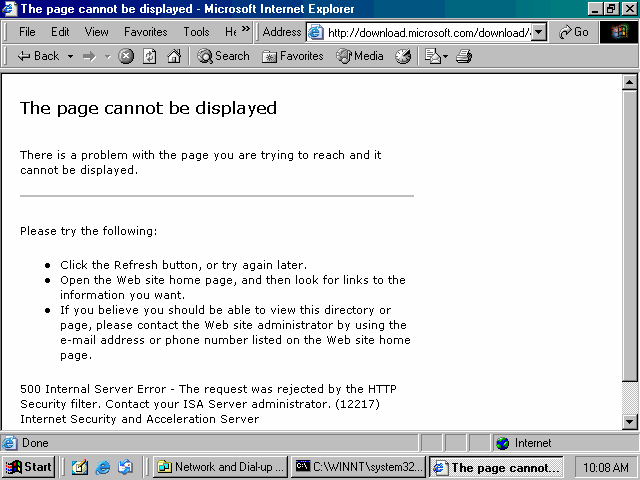Image resolution: width=640 pixels, height=480 pixels.
Task: Open the Back button history dropdown arrow
Action: pos(71,56)
